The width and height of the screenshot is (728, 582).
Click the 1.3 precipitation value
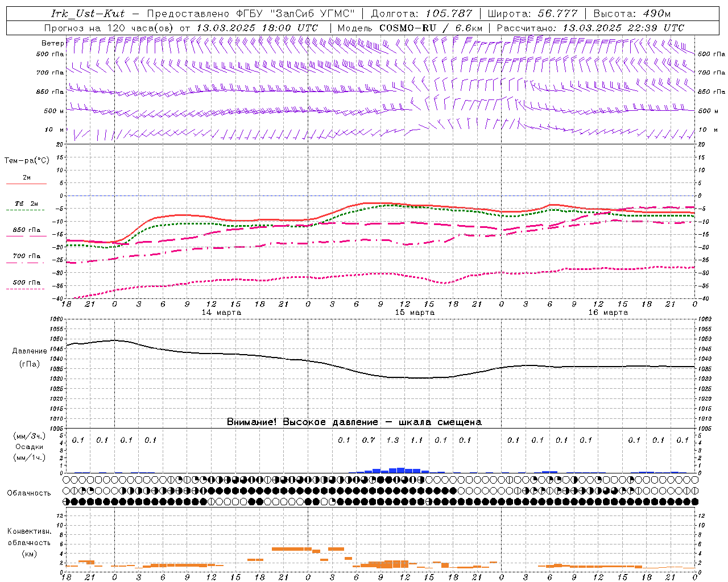point(392,440)
